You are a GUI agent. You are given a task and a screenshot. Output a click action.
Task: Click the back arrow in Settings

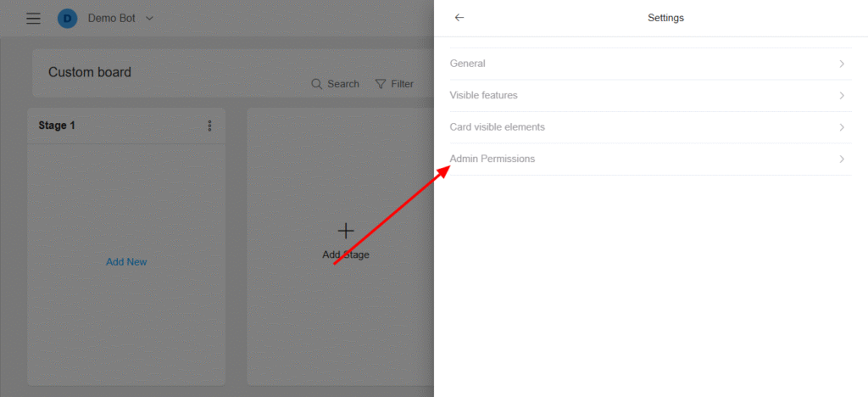click(459, 18)
